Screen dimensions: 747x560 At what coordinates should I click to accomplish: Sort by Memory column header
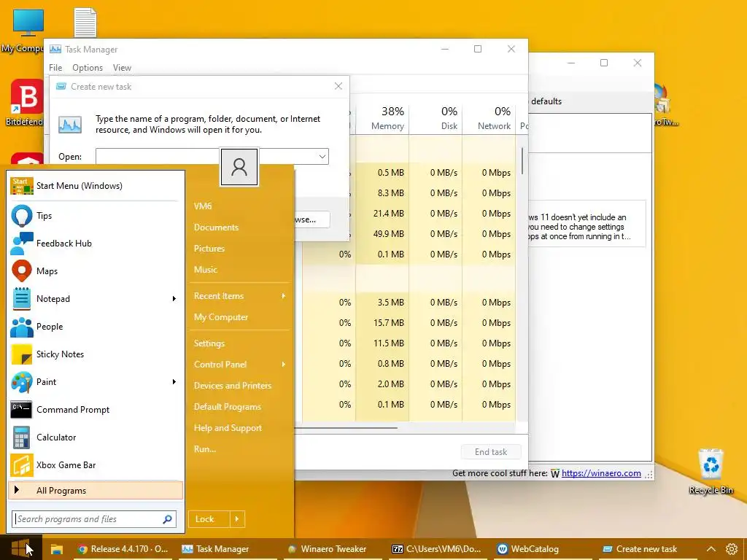coord(382,118)
